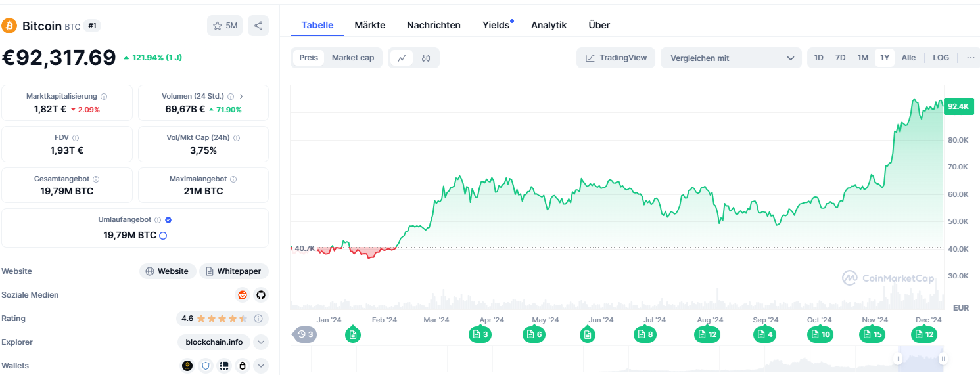Open Jun '24 news marker
This screenshot has width=980, height=375.
click(588, 335)
